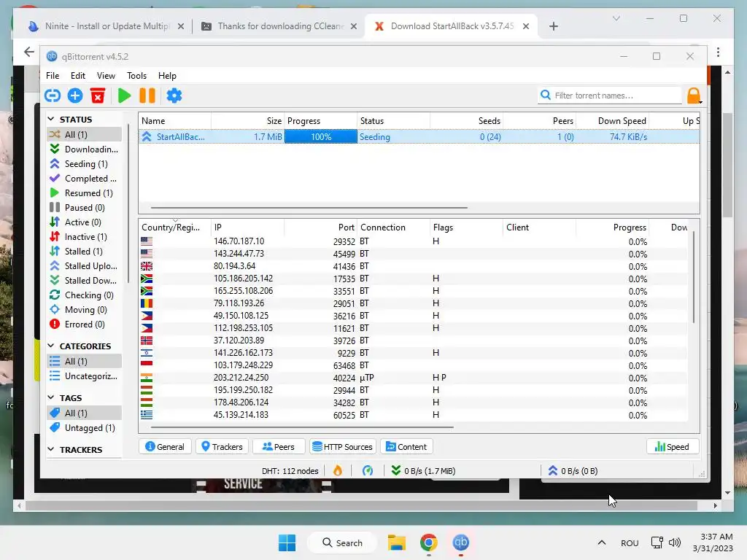
Task: Switch to the General tab
Action: tap(165, 447)
